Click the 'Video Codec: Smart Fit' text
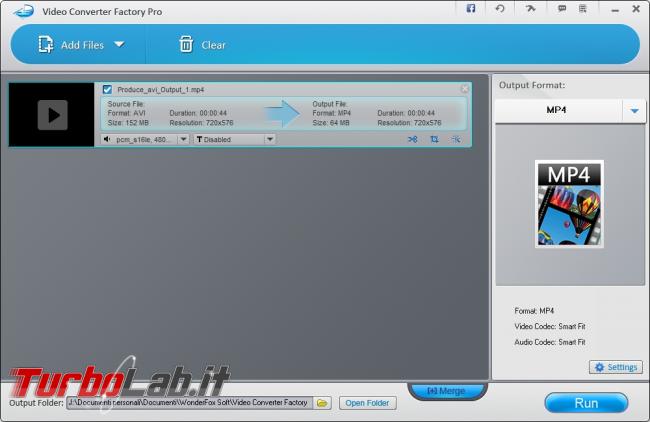The image size is (650, 422). [x=550, y=326]
